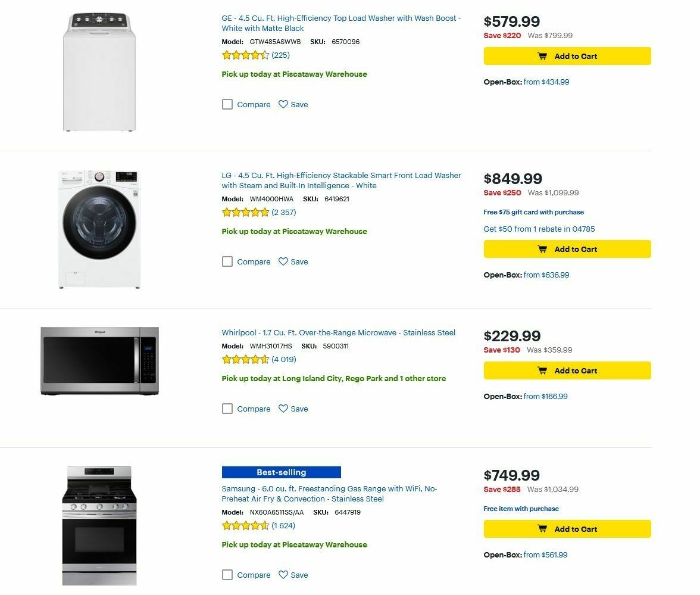Click the star rating for the Samsung gas range
Screen dimensions: 700x595
pyautogui.click(x=244, y=525)
